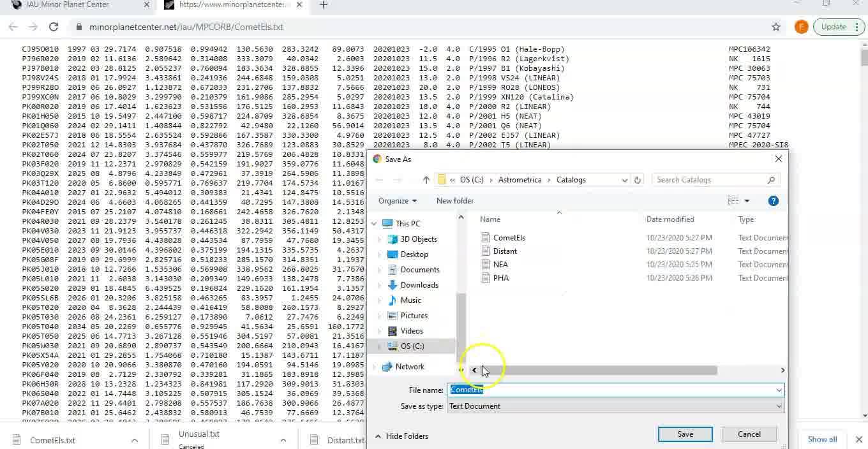The height and width of the screenshot is (449, 868).
Task: Select Network in the navigation pane
Action: point(409,367)
